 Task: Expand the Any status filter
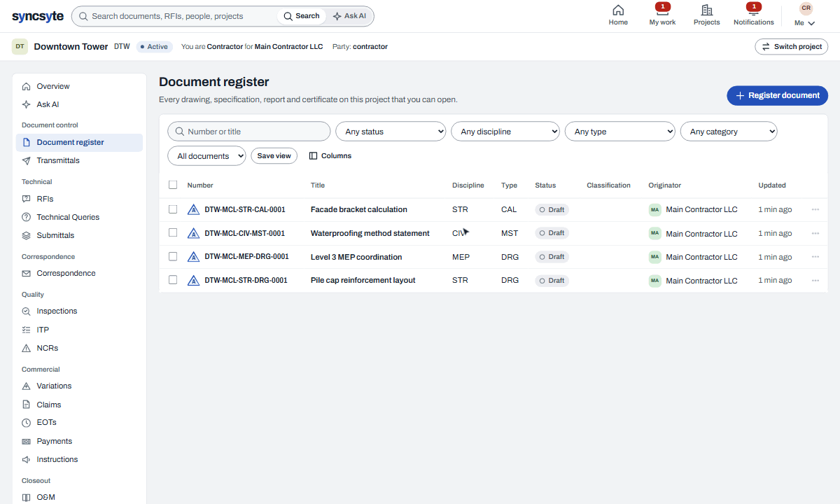click(x=391, y=132)
